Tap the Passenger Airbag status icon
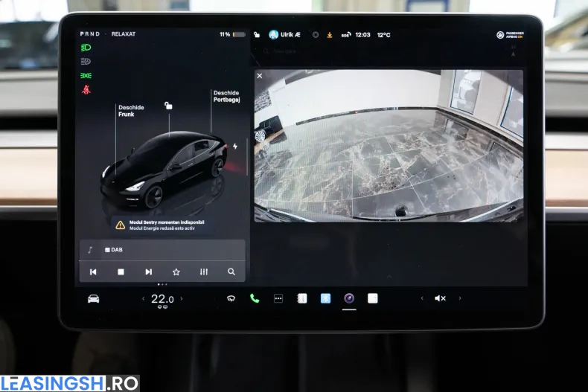The width and height of the screenshot is (588, 392). click(x=511, y=35)
